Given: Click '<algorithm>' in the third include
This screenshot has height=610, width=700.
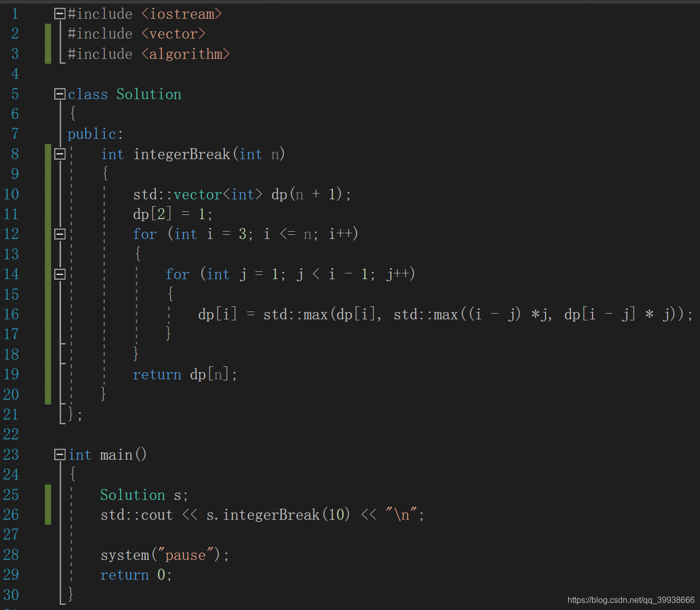Looking at the screenshot, I should 186,54.
